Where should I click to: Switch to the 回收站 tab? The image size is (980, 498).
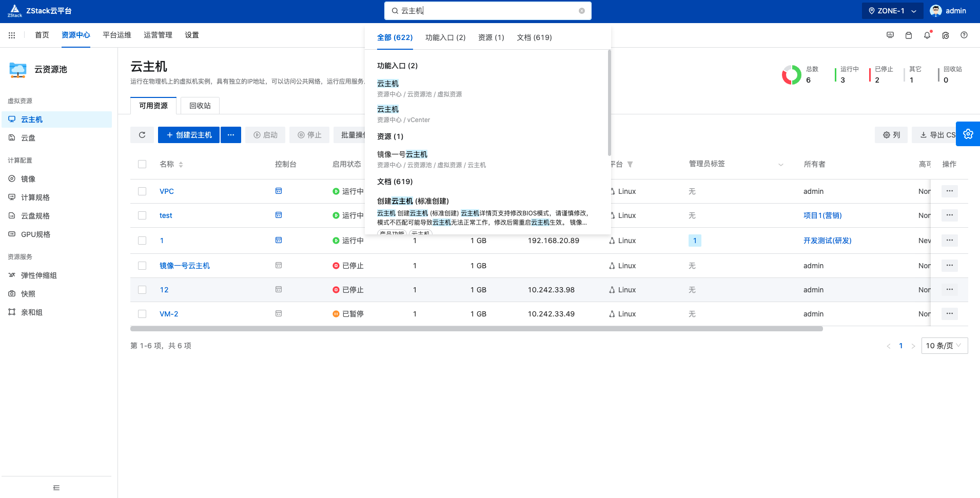pyautogui.click(x=200, y=106)
